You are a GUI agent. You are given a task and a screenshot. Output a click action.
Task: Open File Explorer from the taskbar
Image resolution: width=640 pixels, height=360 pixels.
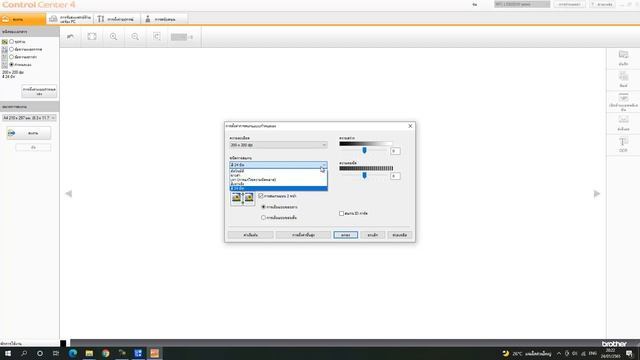coord(89,353)
